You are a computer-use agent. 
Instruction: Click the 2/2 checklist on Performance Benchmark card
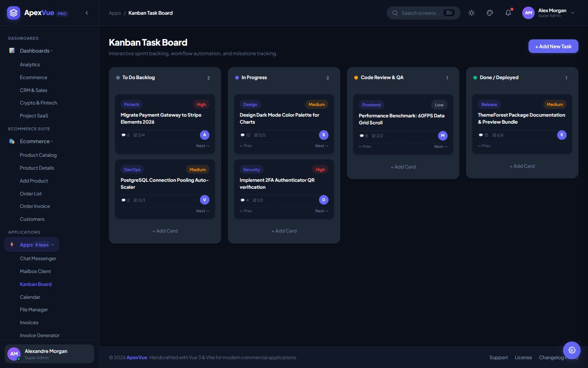click(377, 136)
